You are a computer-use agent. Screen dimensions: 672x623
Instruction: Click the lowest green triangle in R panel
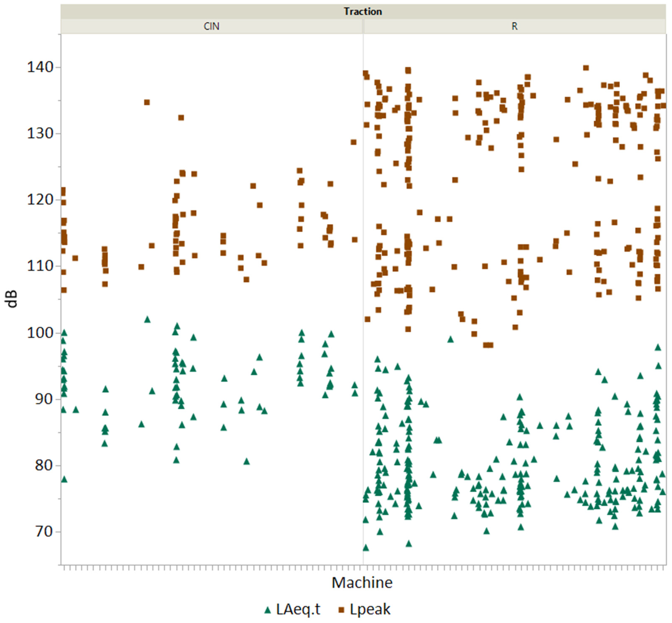coord(366,548)
